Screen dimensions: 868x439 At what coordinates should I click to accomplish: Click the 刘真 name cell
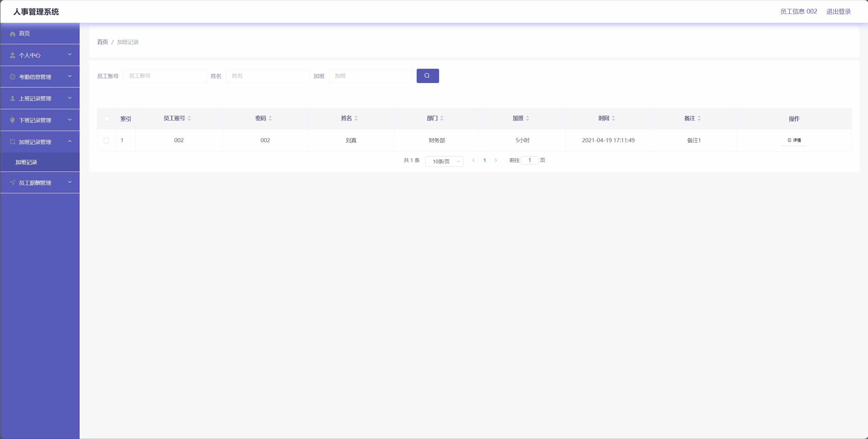351,140
